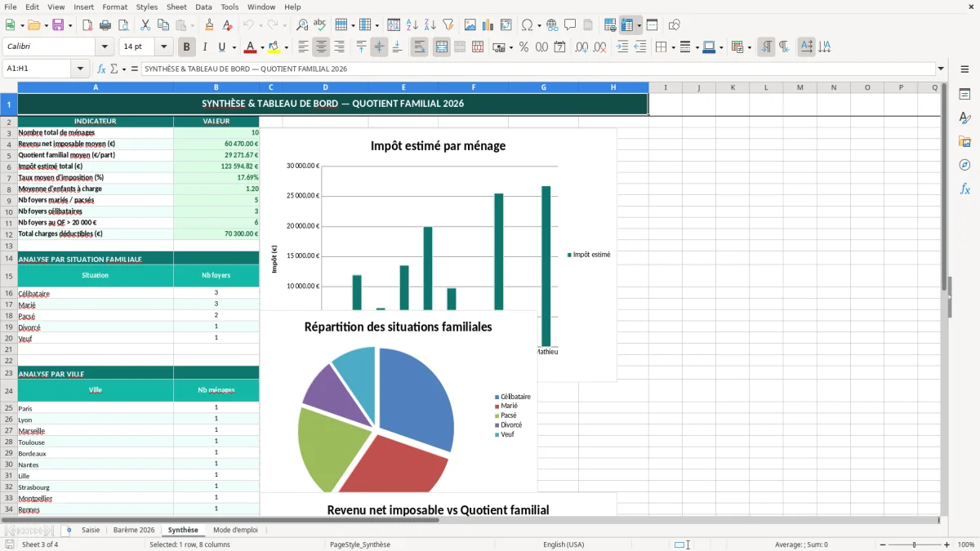The width and height of the screenshot is (980, 551).
Task: Toggle Align Right
Action: 339,47
